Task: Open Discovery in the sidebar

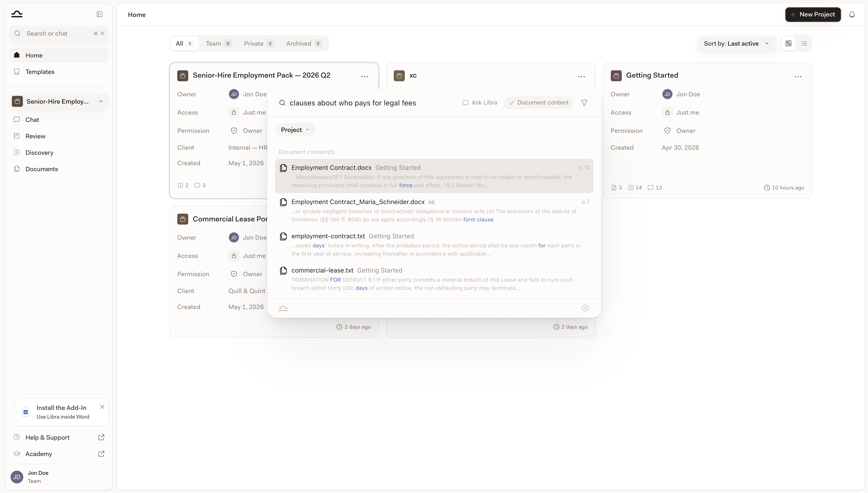Action: click(59, 152)
